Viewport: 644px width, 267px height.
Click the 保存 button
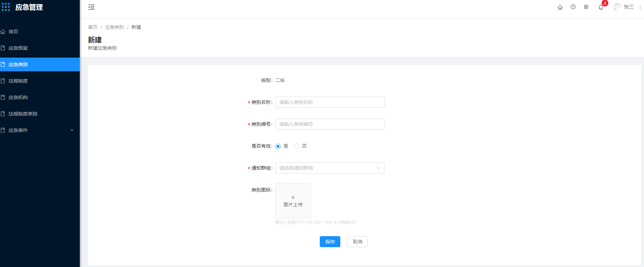[330, 242]
